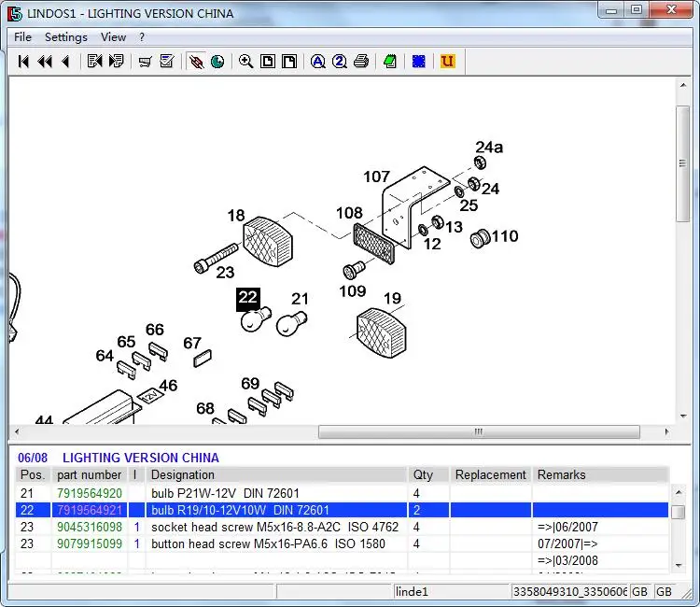The image size is (700, 607).
Task: Go back with the single left arrow
Action: tap(65, 62)
